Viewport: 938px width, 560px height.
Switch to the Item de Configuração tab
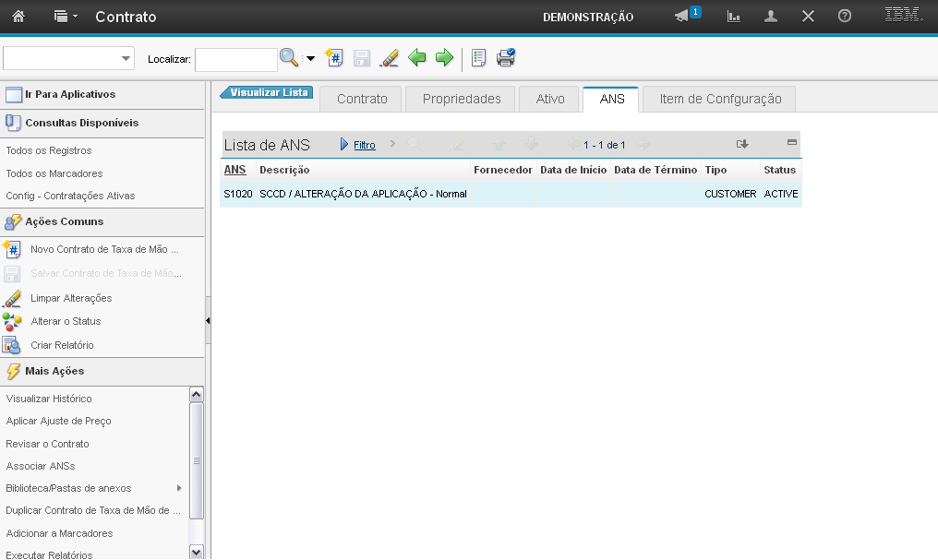(x=720, y=99)
